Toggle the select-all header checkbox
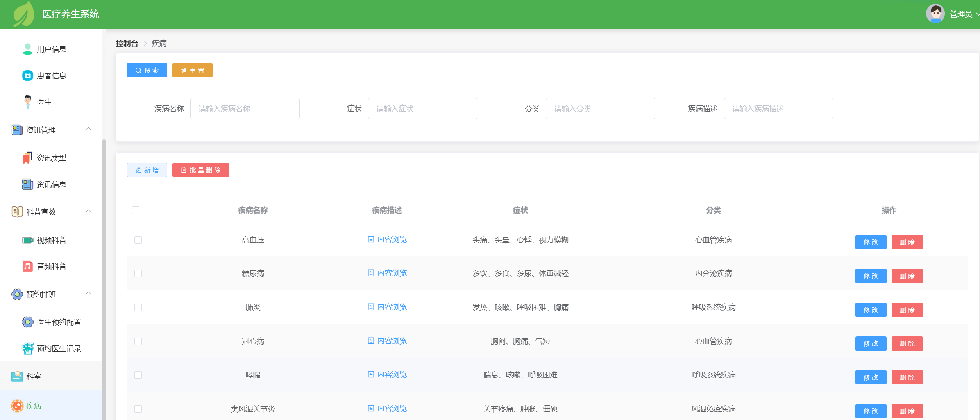The height and width of the screenshot is (420, 980). pos(136,210)
